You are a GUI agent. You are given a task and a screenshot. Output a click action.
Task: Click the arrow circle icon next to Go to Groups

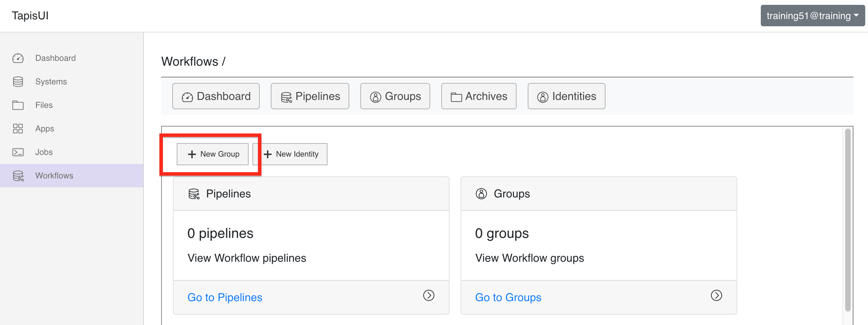pos(717,295)
